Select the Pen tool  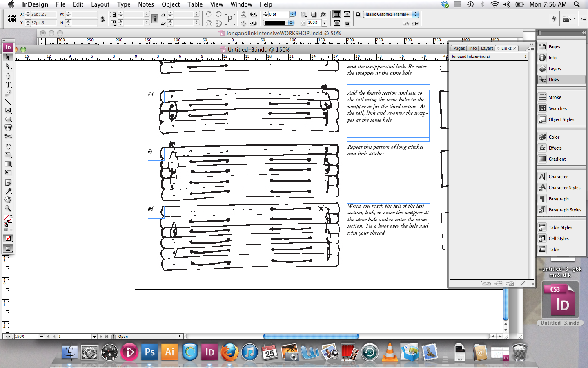[x=8, y=76]
